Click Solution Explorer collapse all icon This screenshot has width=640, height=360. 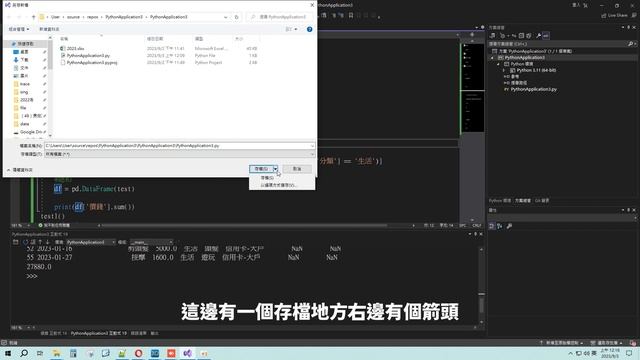521,36
